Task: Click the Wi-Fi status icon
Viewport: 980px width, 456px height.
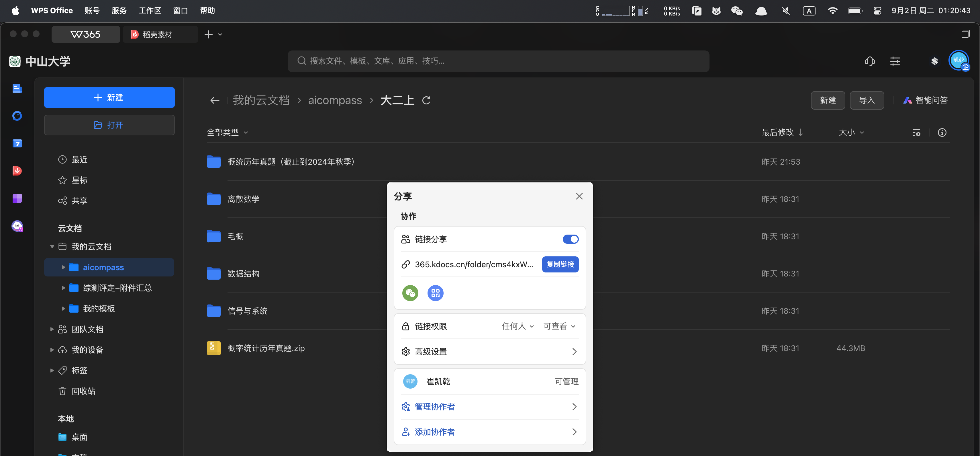Action: click(x=832, y=11)
